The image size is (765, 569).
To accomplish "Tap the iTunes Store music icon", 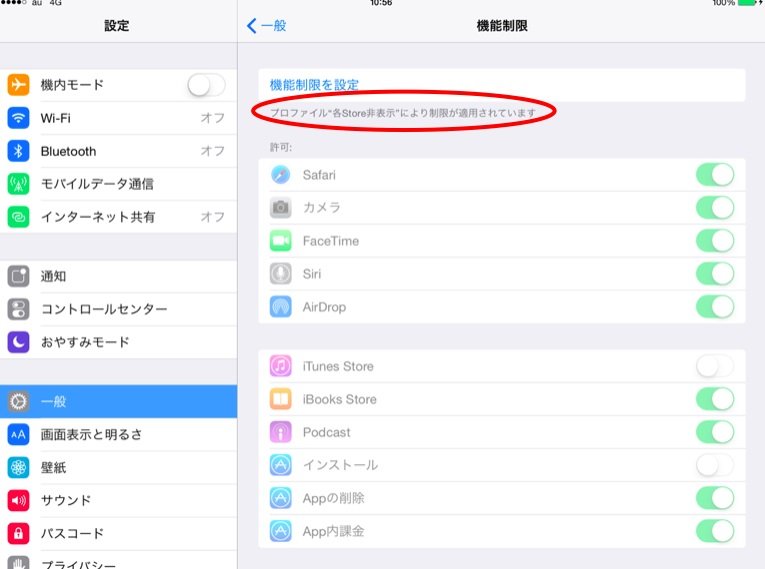I will [x=281, y=366].
